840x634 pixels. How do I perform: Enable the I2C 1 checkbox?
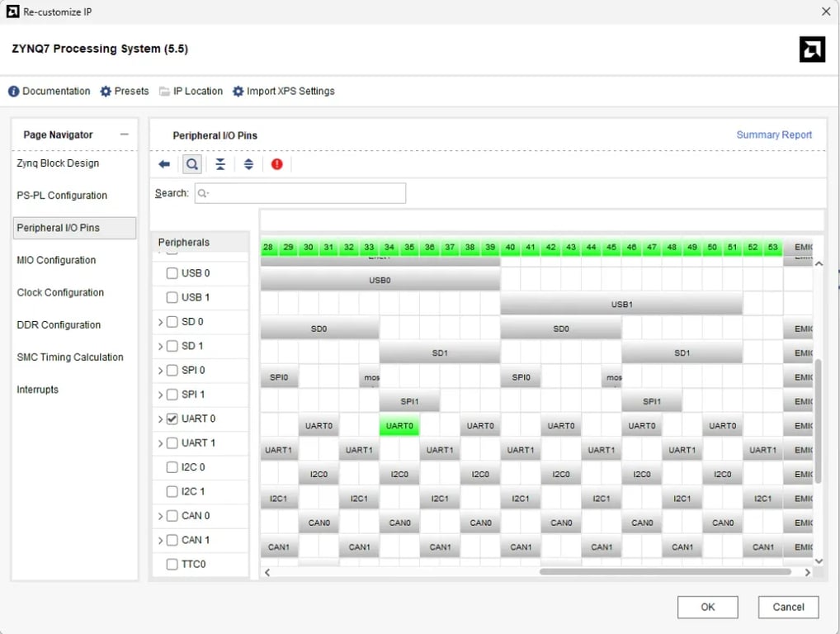pyautogui.click(x=172, y=492)
